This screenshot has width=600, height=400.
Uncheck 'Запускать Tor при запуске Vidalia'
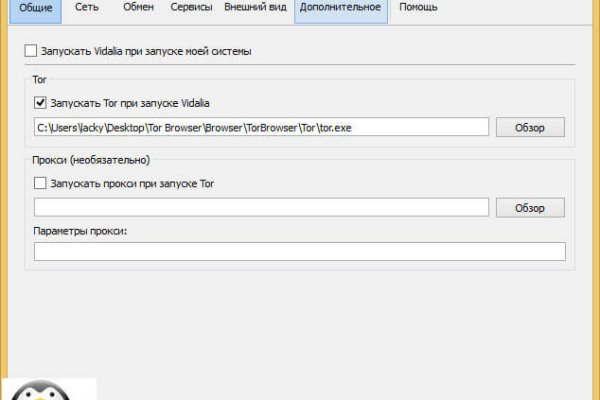click(40, 102)
